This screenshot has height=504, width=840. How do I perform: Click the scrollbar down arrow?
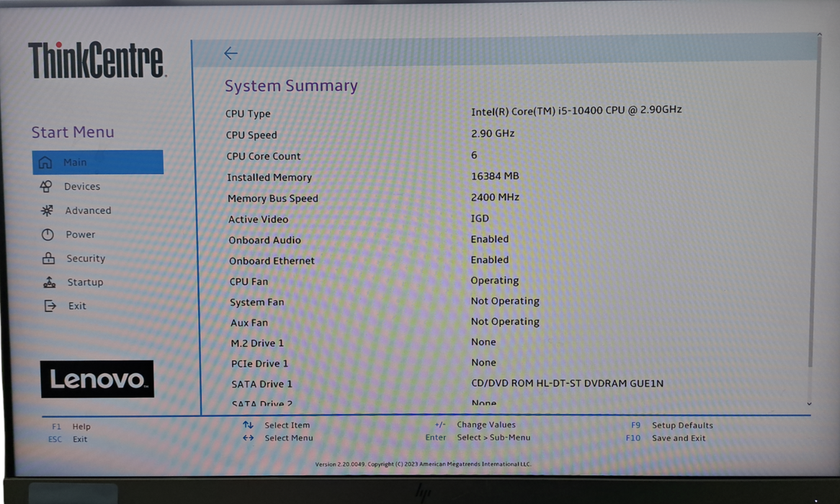810,403
